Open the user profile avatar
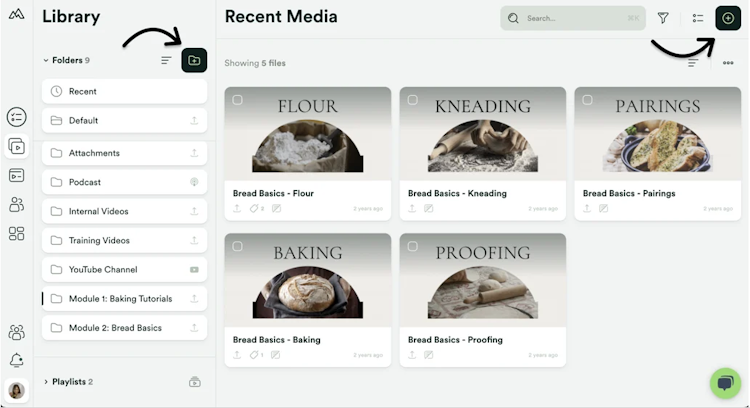Screen dimensions: 750x408 [x=16, y=391]
